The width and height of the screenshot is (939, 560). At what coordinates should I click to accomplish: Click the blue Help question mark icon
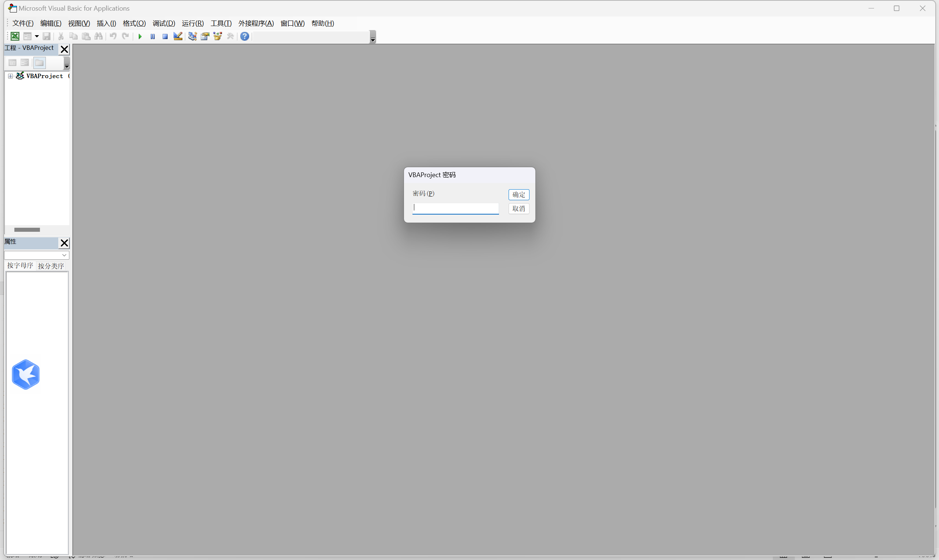(x=245, y=36)
